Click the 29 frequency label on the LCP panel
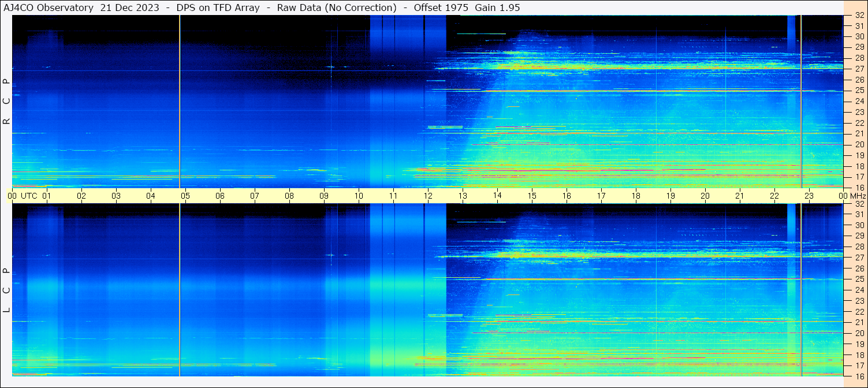Image resolution: width=868 pixels, height=388 pixels. 859,236
